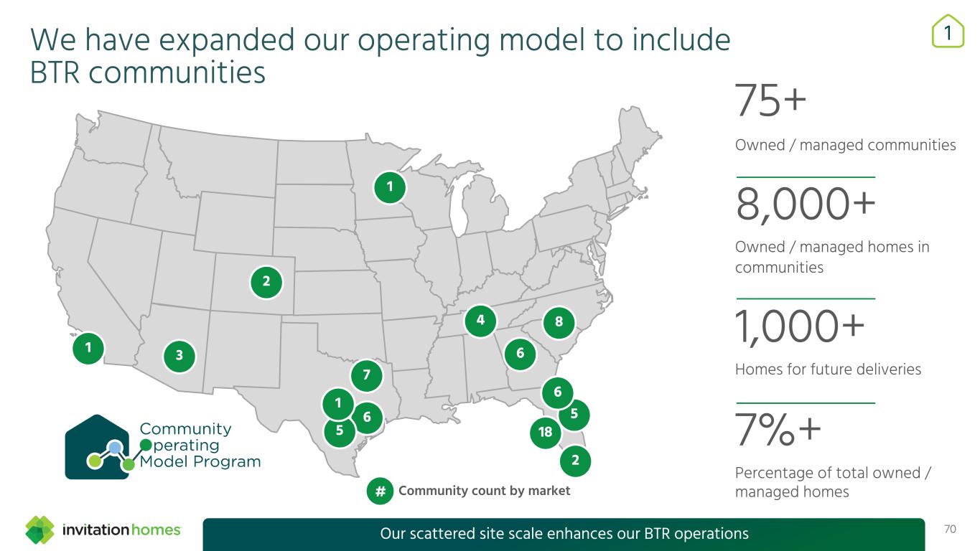The width and height of the screenshot is (980, 551).
Task: Click the 'Community count by market' legend text
Action: 484,491
